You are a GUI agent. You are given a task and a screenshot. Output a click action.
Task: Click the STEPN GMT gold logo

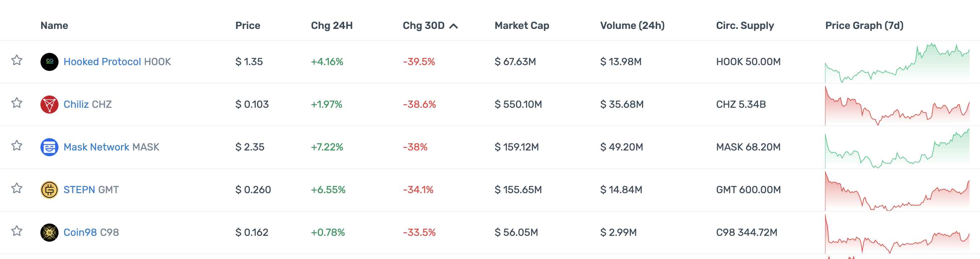(49, 190)
